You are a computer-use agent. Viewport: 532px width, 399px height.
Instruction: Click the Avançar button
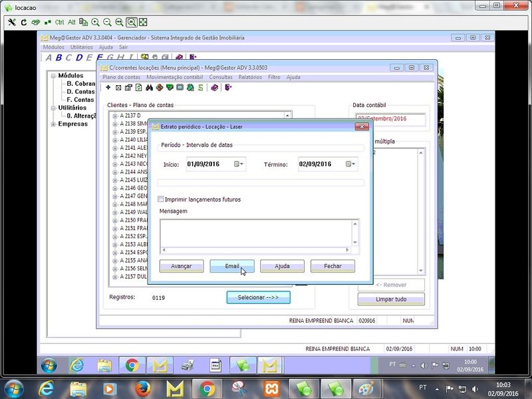pyautogui.click(x=182, y=266)
